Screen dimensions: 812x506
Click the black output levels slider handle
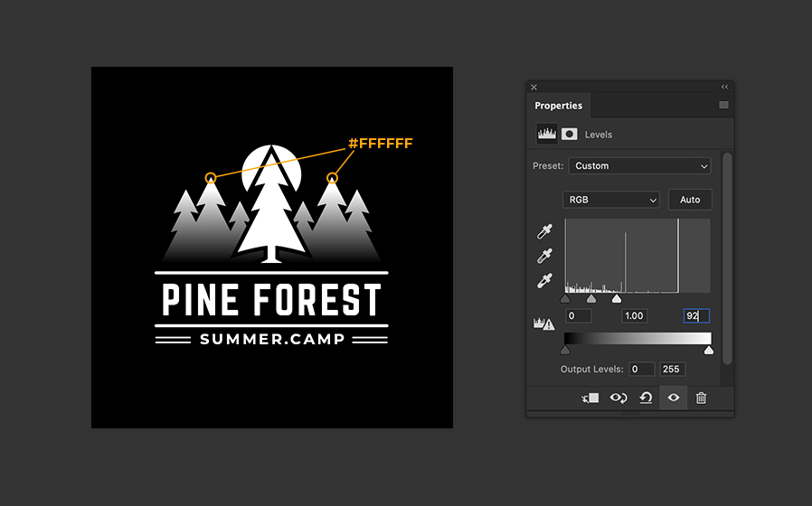[565, 351]
